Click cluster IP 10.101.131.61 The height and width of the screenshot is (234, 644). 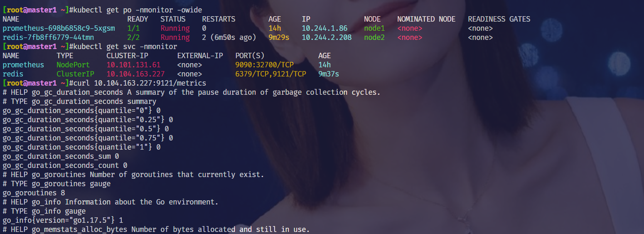point(133,65)
